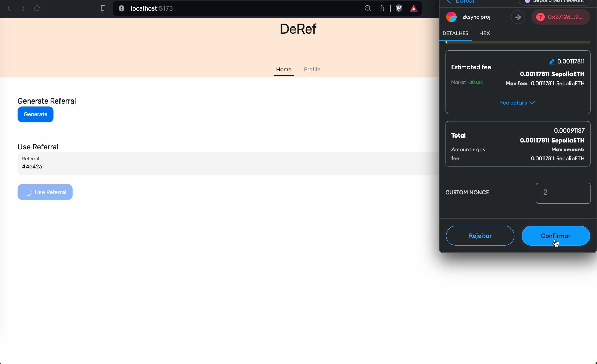Go forward using browser forward arrow
Viewport: 597px width, 364px height.
tap(23, 8)
